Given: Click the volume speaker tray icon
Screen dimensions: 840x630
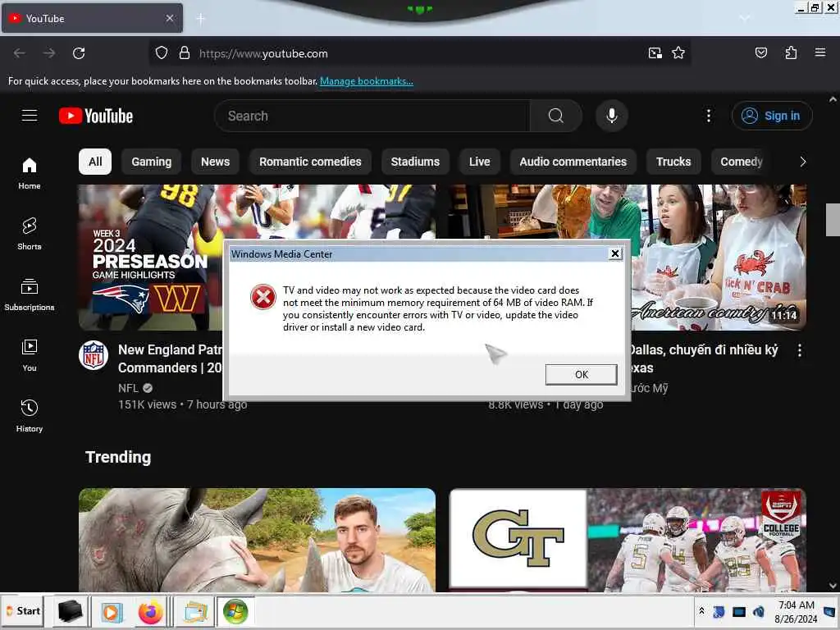Looking at the screenshot, I should (759, 611).
